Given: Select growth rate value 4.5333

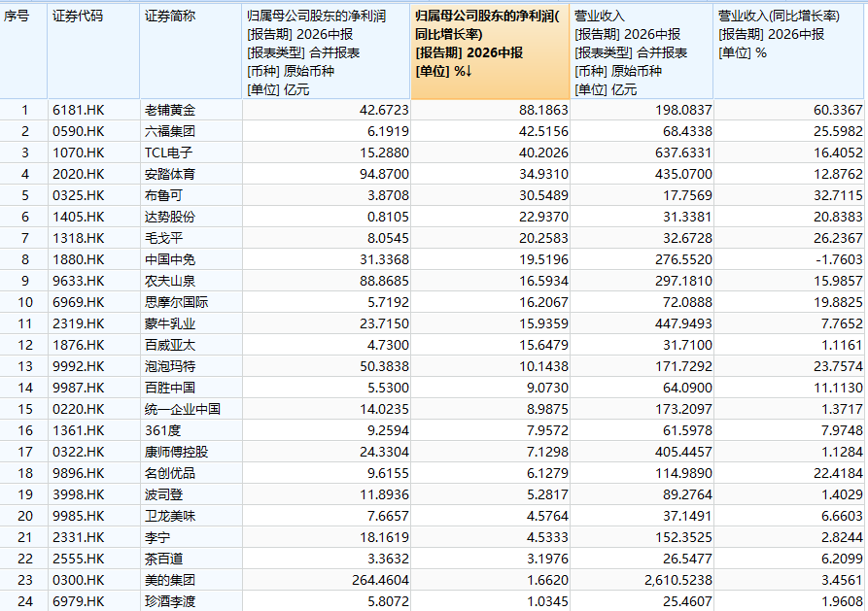Looking at the screenshot, I should tap(547, 537).
